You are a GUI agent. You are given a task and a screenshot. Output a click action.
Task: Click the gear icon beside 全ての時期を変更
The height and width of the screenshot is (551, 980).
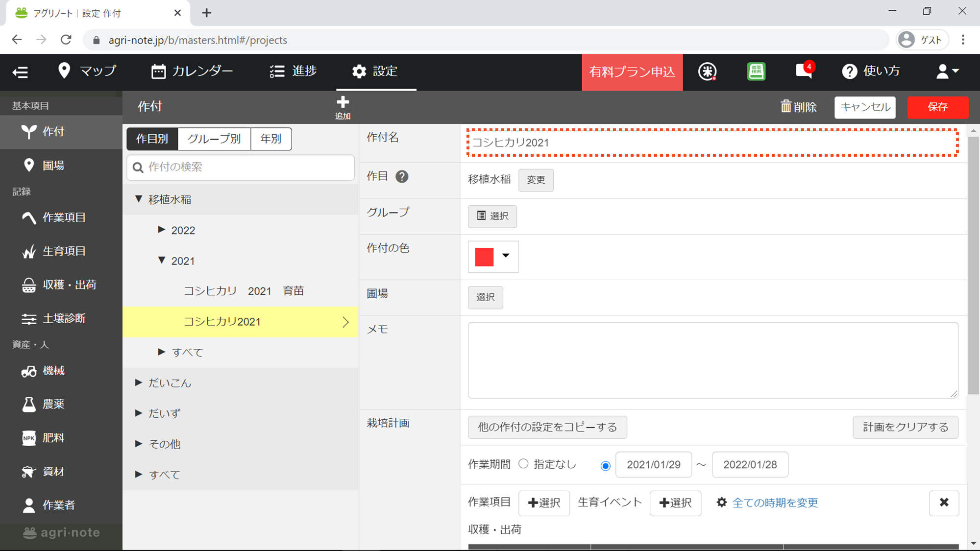tap(722, 503)
